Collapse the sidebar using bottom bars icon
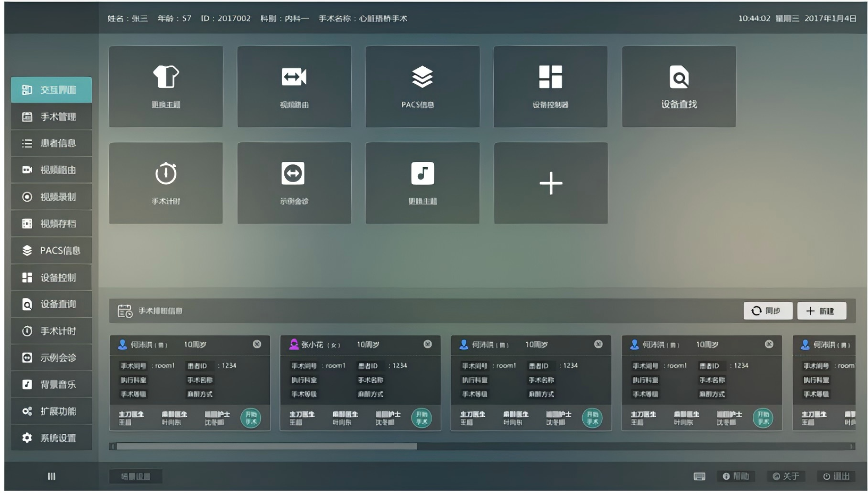This screenshot has height=493, width=868. coord(52,476)
